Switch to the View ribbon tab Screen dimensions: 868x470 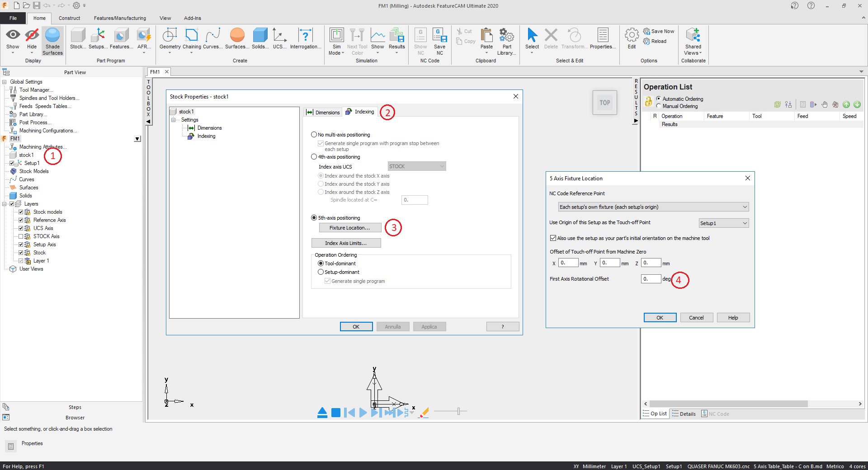165,18
